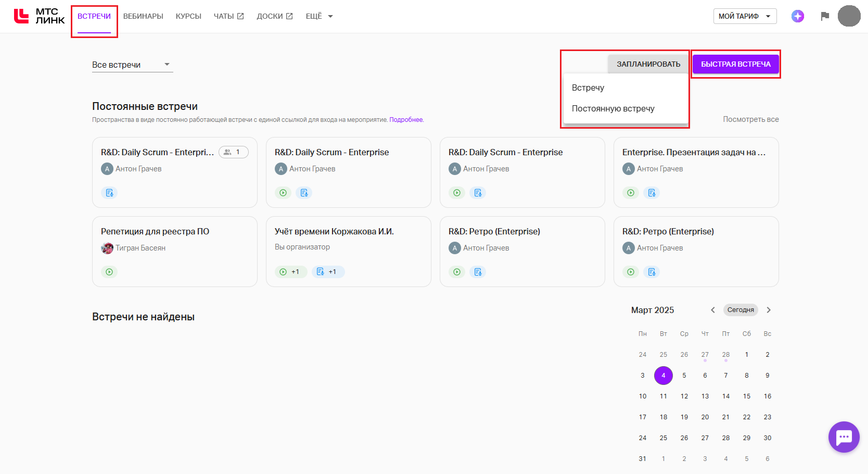This screenshot has width=868, height=474.
Task: Select April 6 in calendar
Action: (768, 459)
